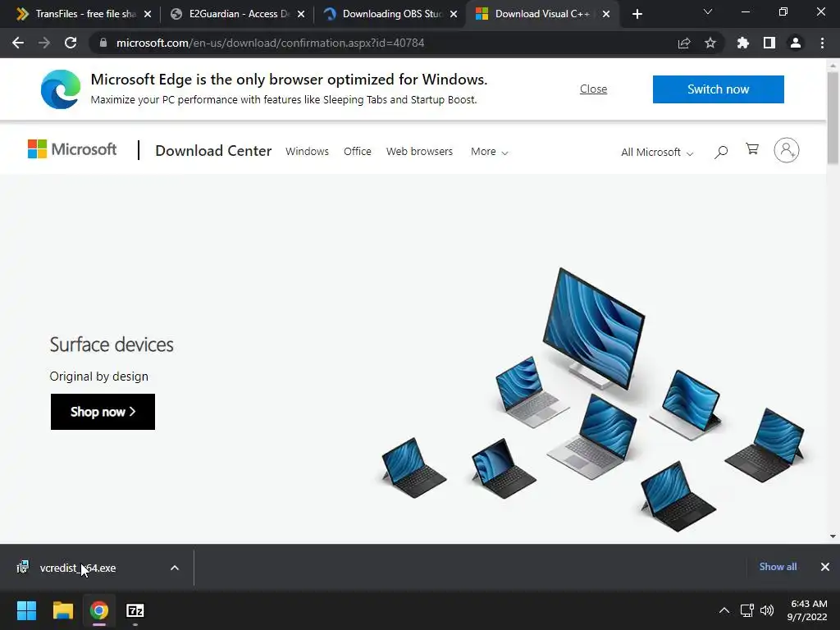Close the Downloading OBS Studio tab
840x630 pixels.
[x=454, y=14]
